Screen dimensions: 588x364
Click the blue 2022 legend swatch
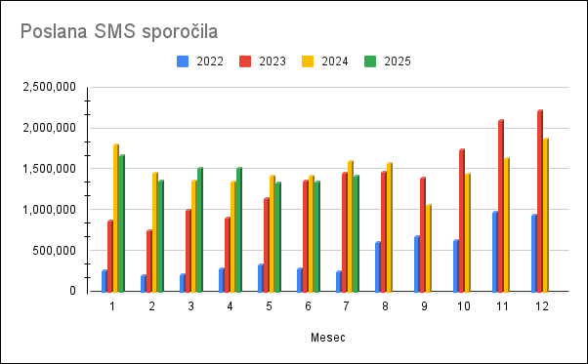pyautogui.click(x=183, y=61)
